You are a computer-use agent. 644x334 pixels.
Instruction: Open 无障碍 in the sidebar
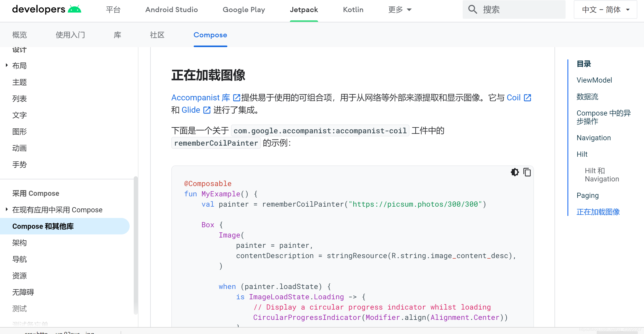coord(23,292)
